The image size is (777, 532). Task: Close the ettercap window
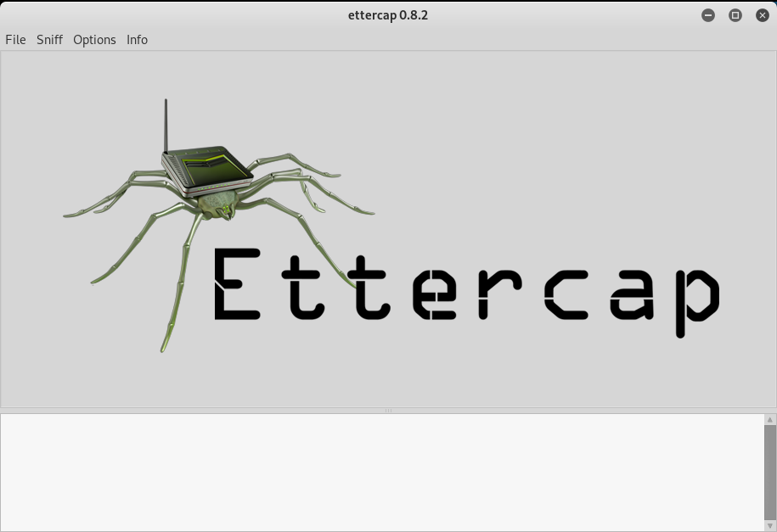[x=762, y=15]
